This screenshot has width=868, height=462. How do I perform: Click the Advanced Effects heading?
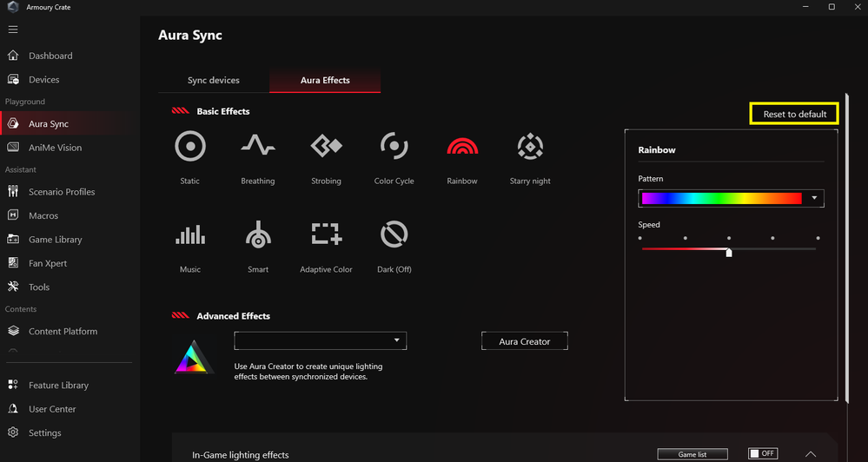tap(233, 316)
